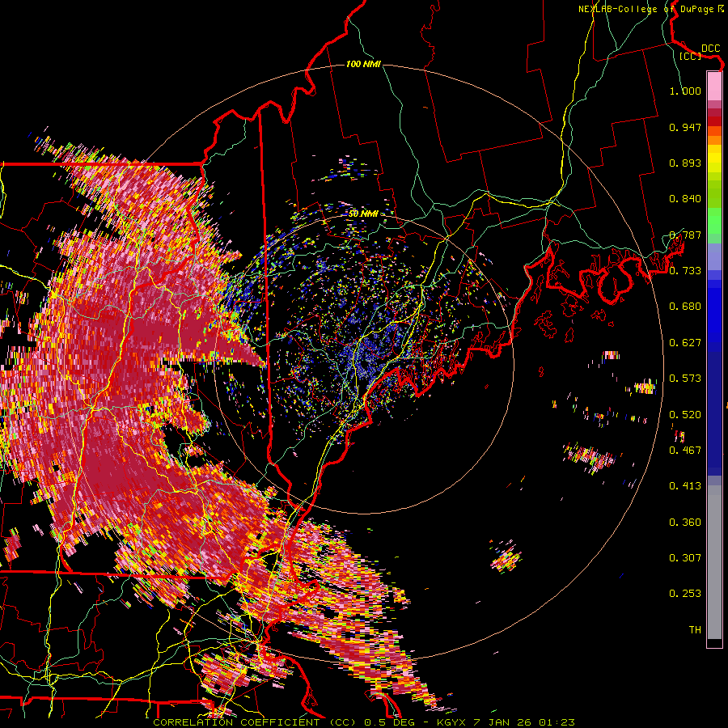Image resolution: width=728 pixels, height=728 pixels.
Task: Click the 0.627 scale value
Action: pos(685,343)
